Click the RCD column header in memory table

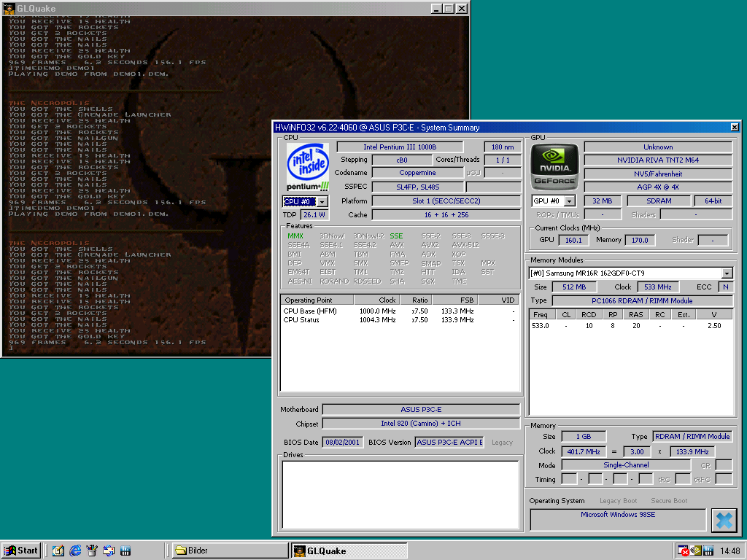pos(589,315)
